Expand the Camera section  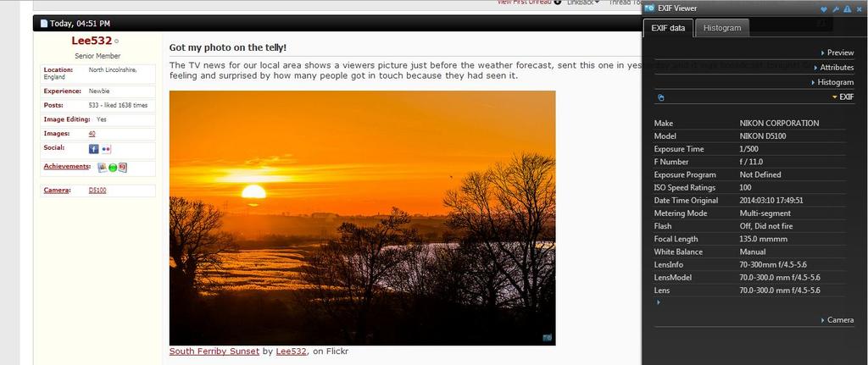(x=837, y=320)
